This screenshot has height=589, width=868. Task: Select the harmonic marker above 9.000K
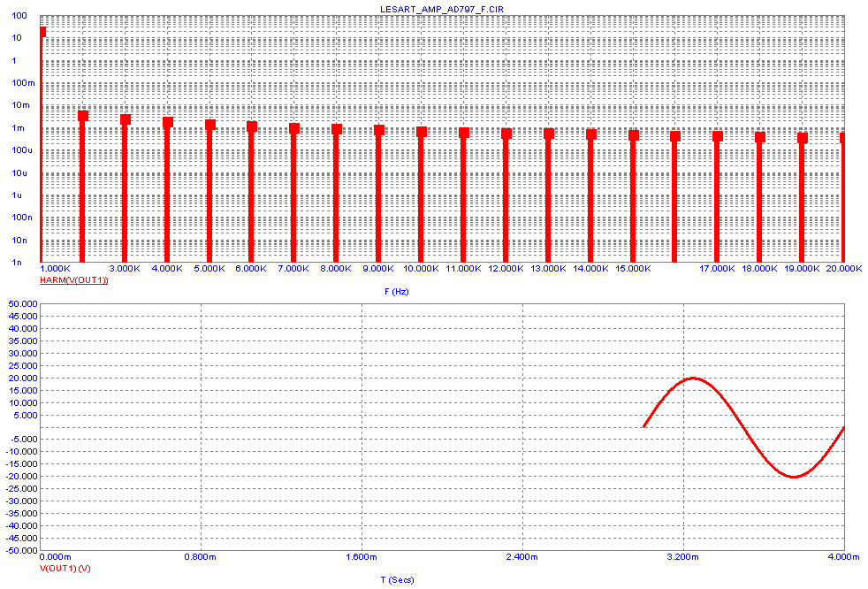pos(378,130)
